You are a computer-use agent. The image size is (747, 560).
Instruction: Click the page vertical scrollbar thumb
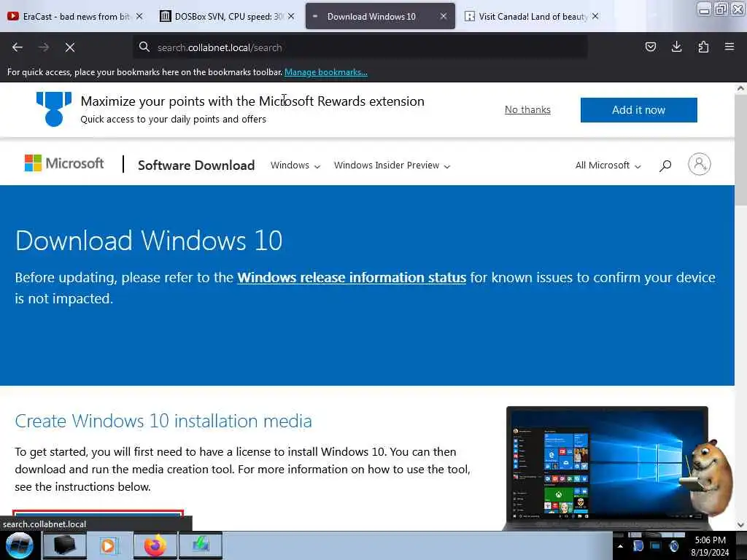tap(740, 150)
